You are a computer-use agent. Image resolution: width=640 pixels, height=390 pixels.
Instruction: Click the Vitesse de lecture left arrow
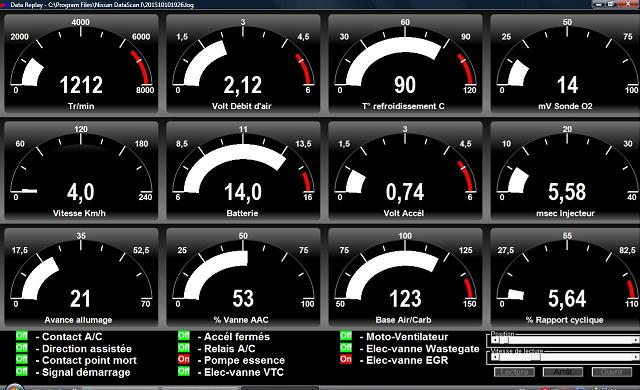click(495, 357)
